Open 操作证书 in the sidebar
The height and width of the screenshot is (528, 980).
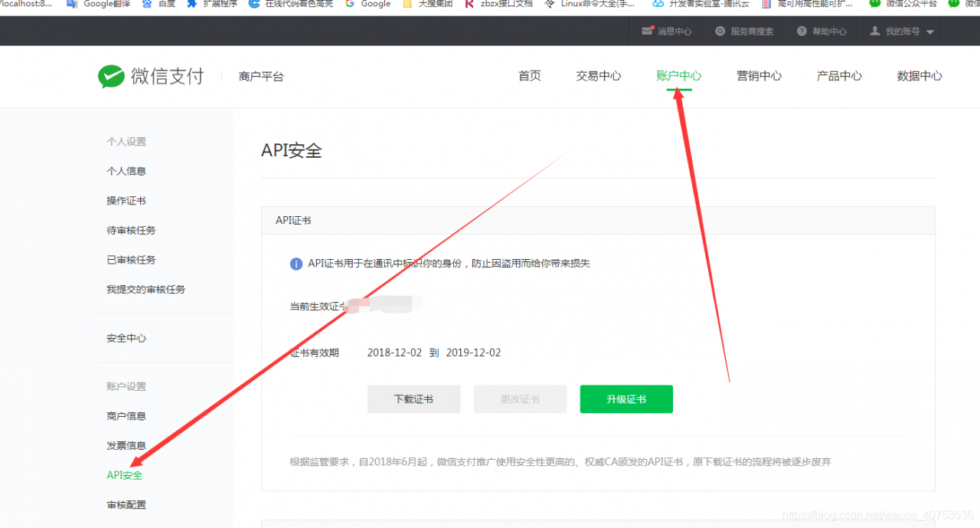(126, 201)
